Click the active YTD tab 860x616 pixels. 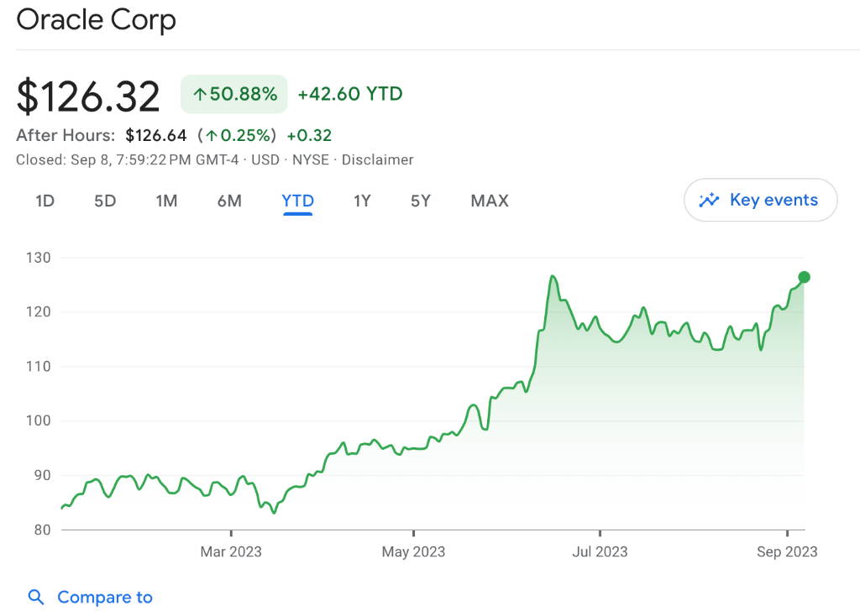(298, 201)
